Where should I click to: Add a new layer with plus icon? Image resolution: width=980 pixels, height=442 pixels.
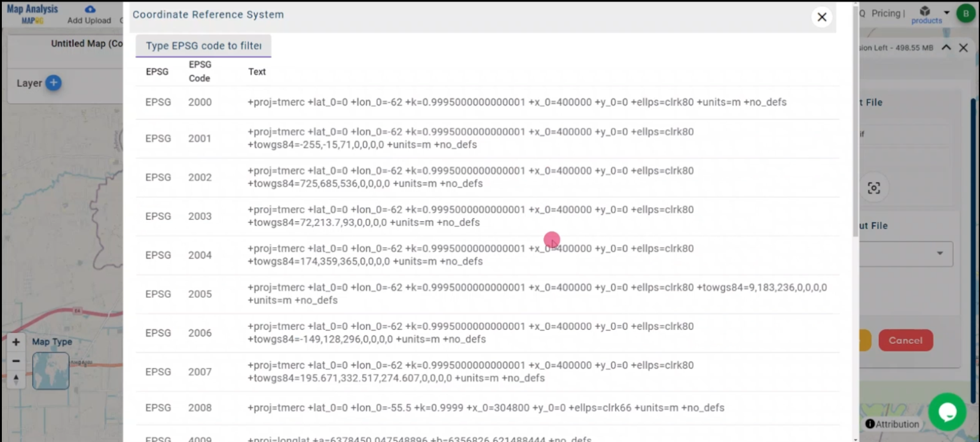coord(54,82)
